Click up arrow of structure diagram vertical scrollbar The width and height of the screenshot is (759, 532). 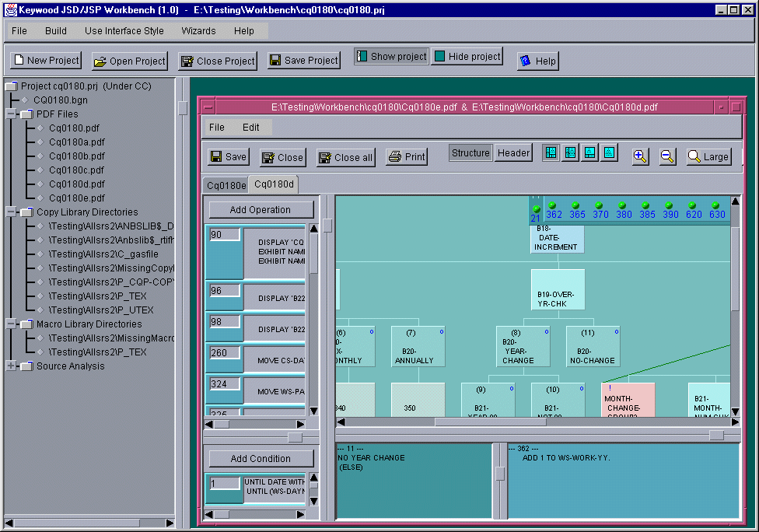pos(736,201)
